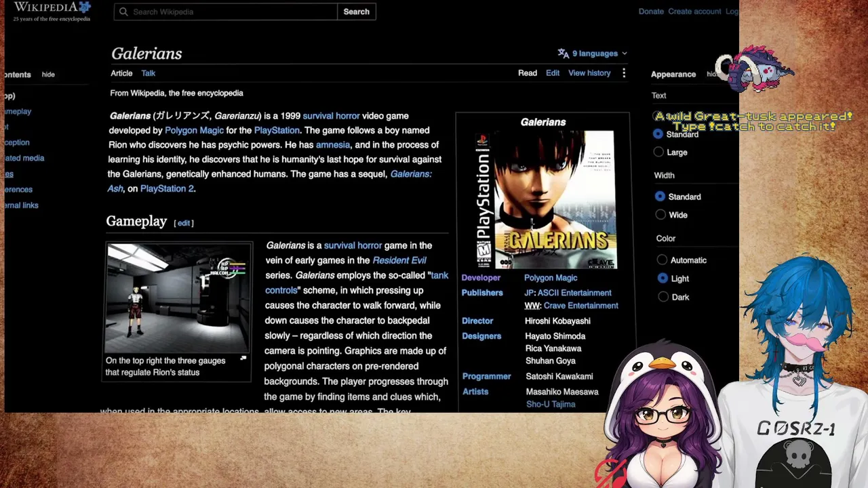This screenshot has height=488, width=868.
Task: Jump to External links in the contents sidebar
Action: click(21, 205)
